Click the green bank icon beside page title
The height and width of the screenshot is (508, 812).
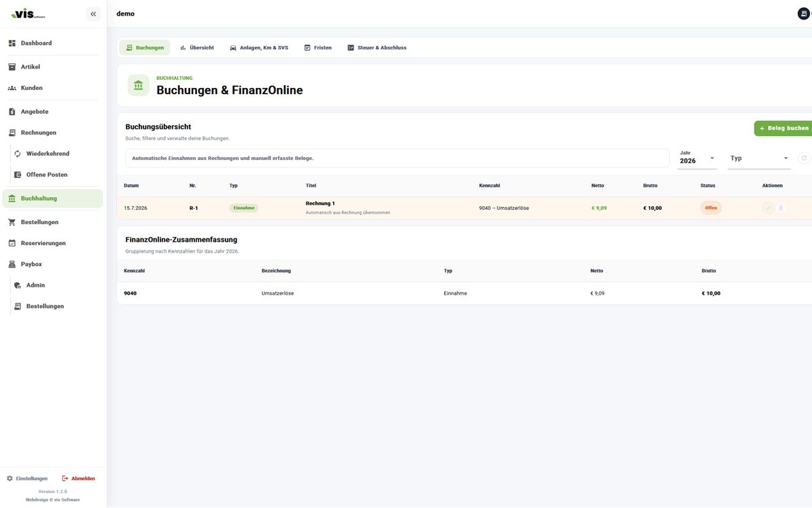tap(138, 85)
